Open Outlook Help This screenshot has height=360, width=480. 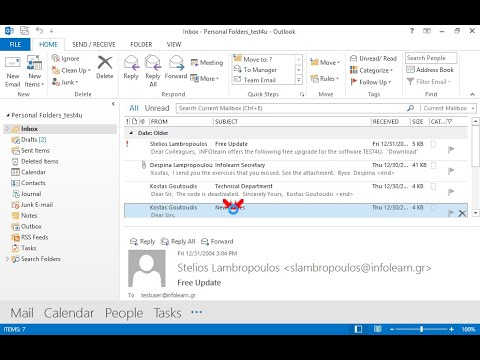pyautogui.click(x=412, y=31)
